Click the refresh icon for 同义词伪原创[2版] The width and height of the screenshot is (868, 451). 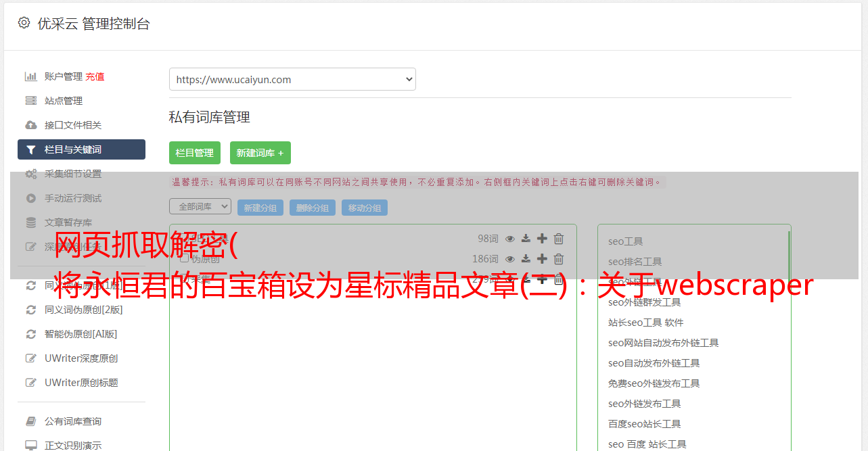click(x=31, y=310)
